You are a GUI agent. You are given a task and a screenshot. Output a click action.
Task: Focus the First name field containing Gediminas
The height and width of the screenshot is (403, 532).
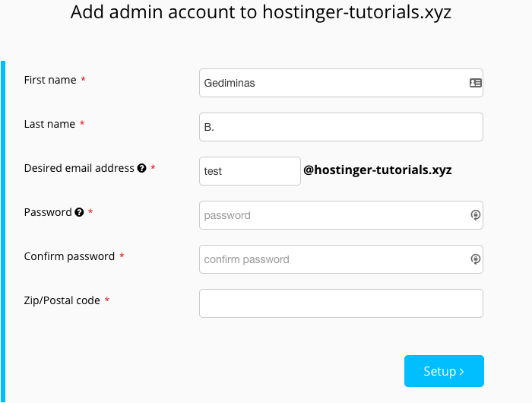point(341,83)
